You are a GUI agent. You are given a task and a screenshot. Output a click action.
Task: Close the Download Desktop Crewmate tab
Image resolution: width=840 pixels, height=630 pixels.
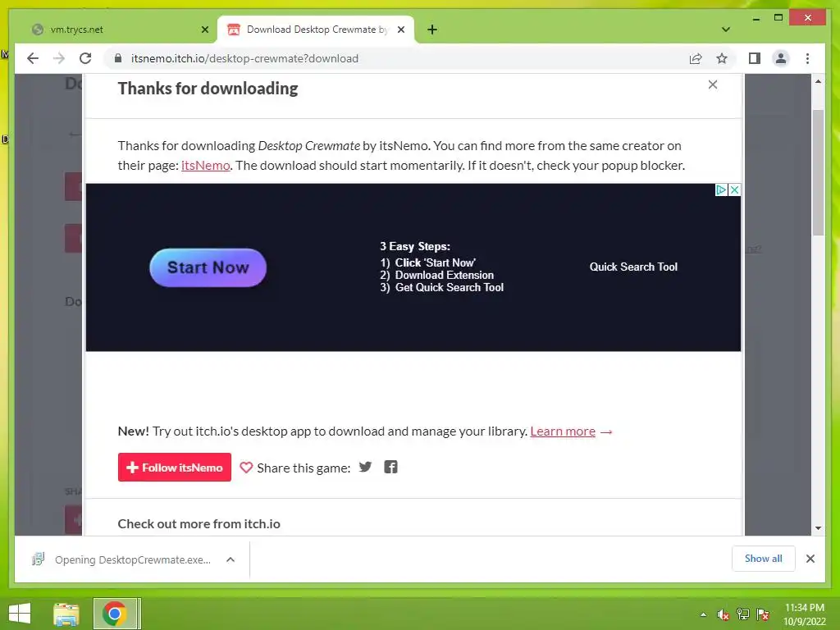coord(400,30)
